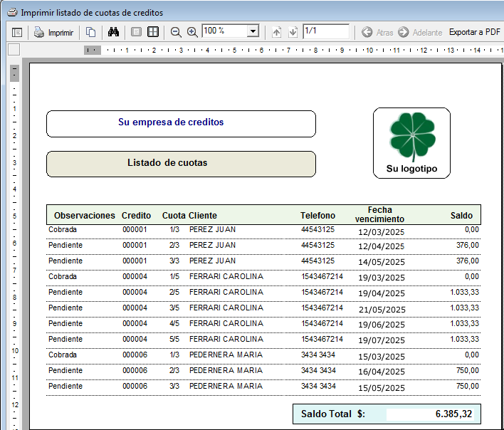This screenshot has width=504, height=430.
Task: Click the Imprimir printer button
Action: [x=54, y=32]
